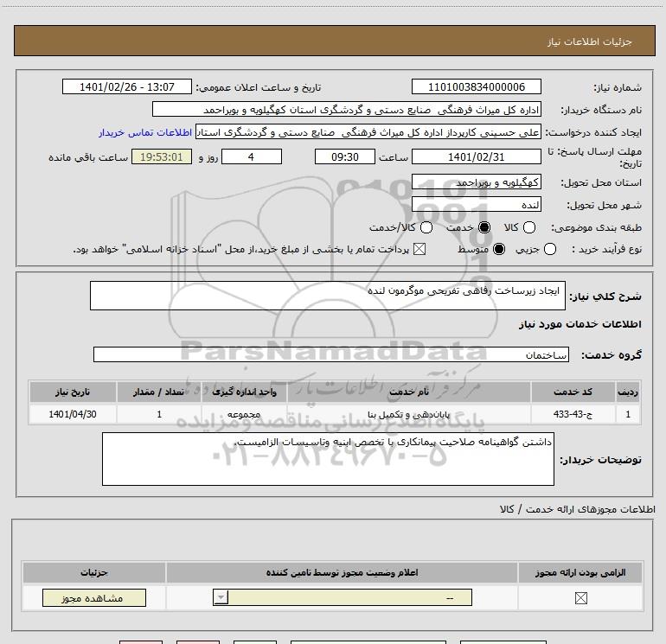
Task: Click the تاریخ نیاز column header
Action: [x=73, y=392]
